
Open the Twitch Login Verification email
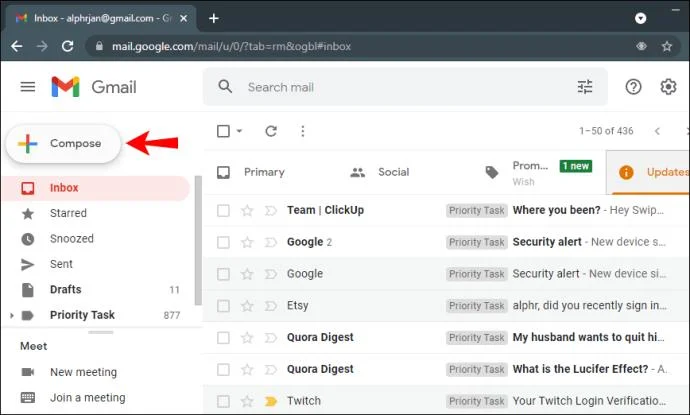click(x=445, y=401)
